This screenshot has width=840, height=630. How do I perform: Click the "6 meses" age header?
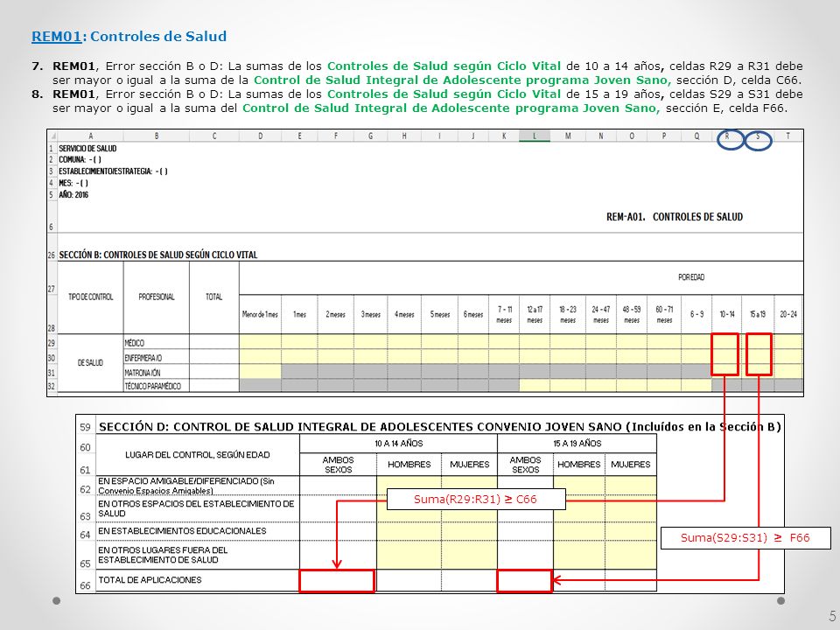click(473, 314)
